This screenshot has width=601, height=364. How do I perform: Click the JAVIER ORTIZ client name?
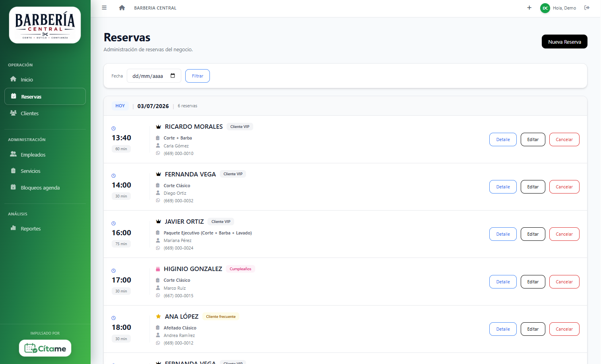184,222
